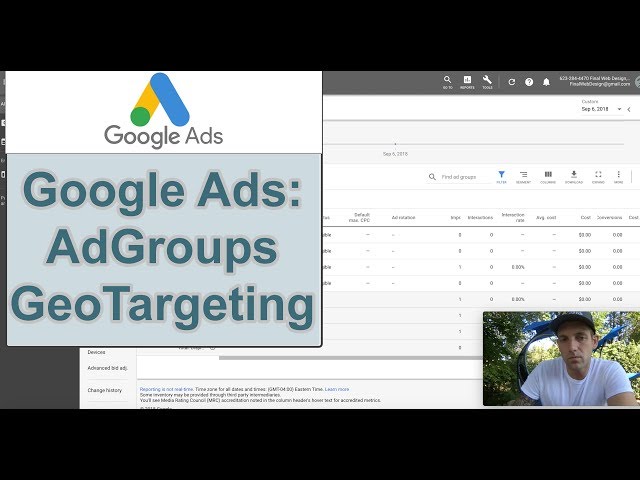Open the More three-dot menu

(x=618, y=177)
